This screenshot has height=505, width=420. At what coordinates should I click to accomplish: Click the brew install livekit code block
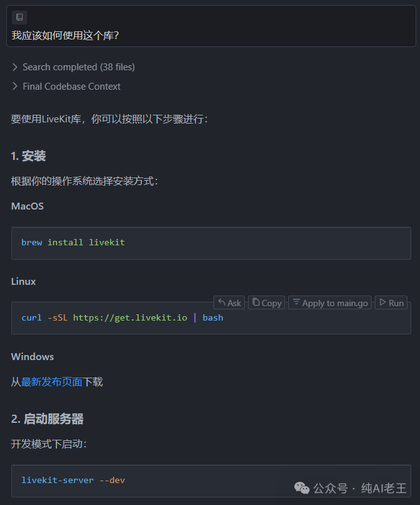[211, 243]
